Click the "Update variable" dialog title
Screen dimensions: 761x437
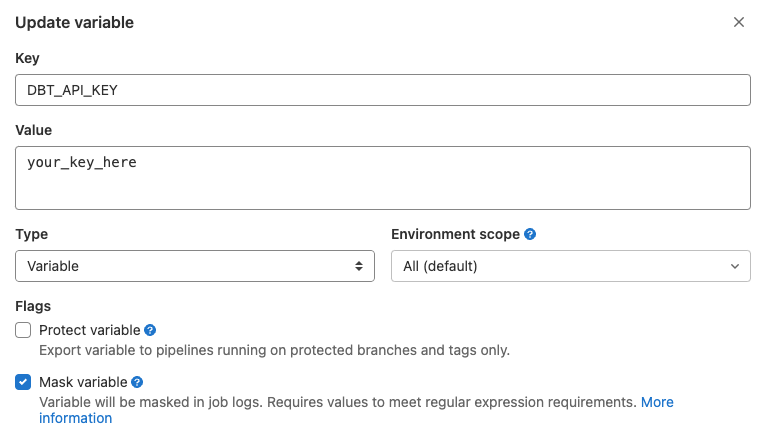pyautogui.click(x=74, y=22)
